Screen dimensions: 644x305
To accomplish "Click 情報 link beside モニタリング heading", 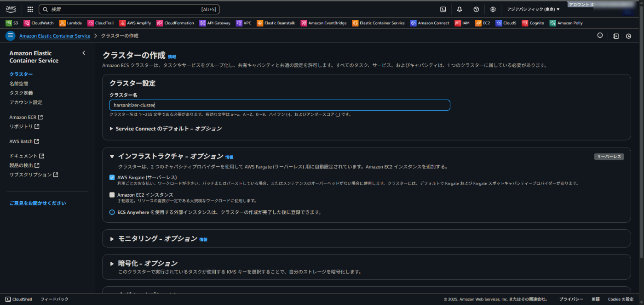I will [203, 239].
